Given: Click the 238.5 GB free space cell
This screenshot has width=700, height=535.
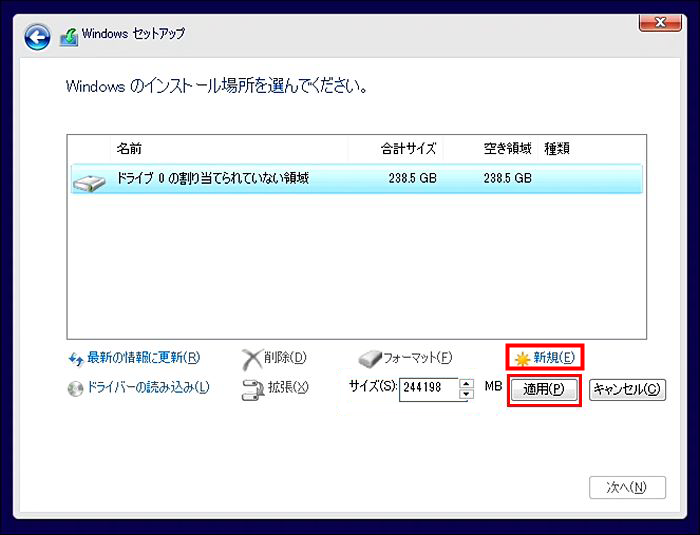Looking at the screenshot, I should coord(508,179).
